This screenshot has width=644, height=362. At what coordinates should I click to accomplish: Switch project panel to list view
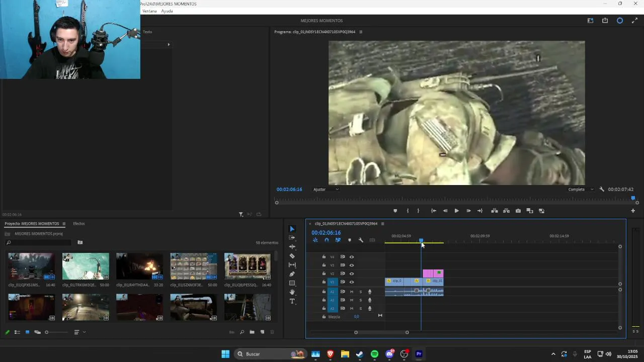click(x=17, y=332)
